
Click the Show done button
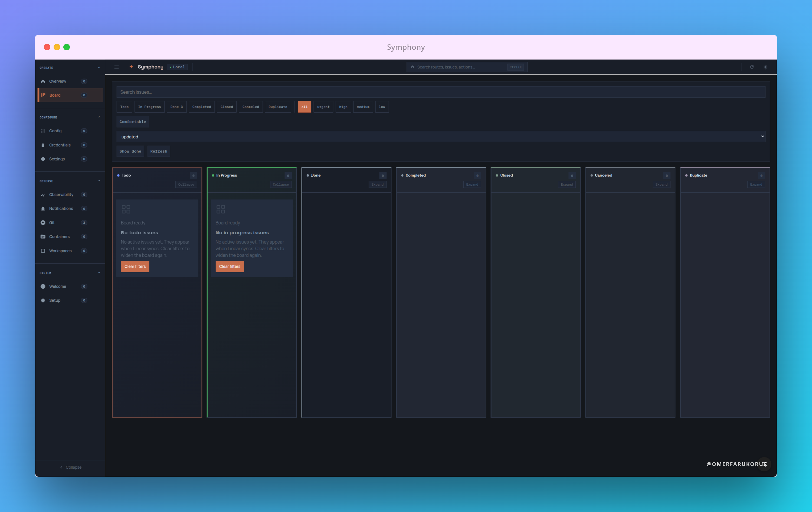pyautogui.click(x=130, y=151)
